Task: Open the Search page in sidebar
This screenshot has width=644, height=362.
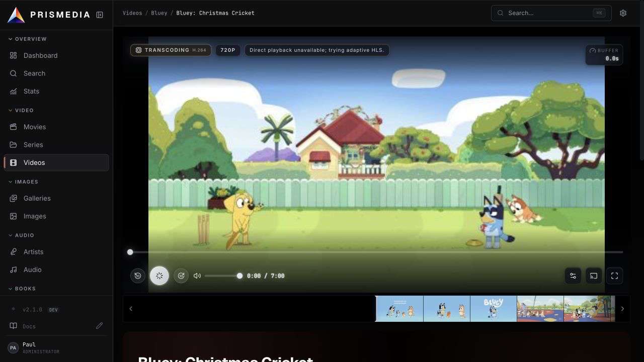Action: coord(56,73)
